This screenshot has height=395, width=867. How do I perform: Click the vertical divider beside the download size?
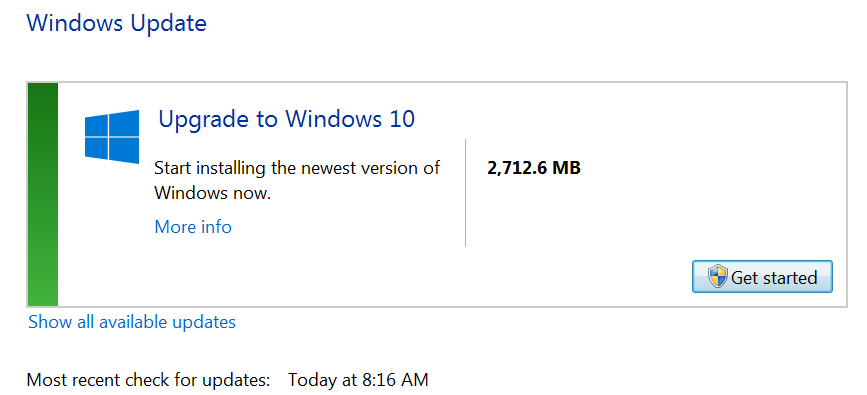pos(466,193)
